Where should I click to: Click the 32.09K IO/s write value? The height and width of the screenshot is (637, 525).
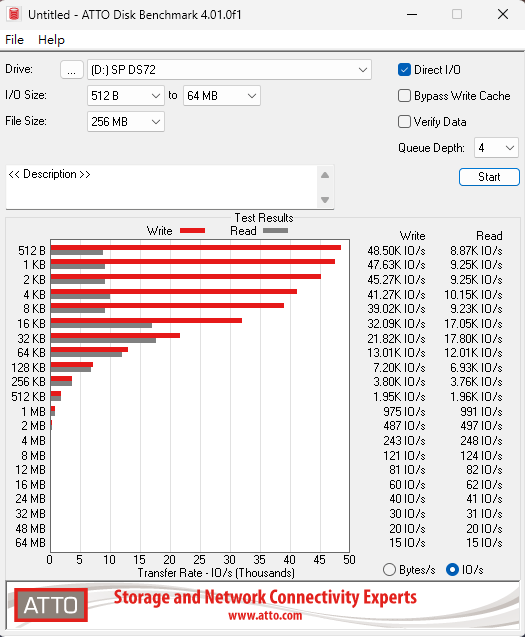[396, 324]
